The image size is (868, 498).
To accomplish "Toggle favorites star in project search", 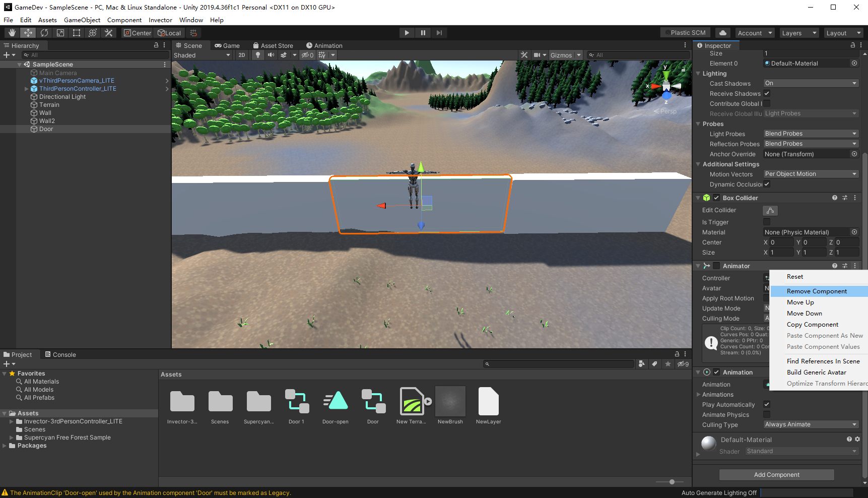I will pyautogui.click(x=668, y=363).
